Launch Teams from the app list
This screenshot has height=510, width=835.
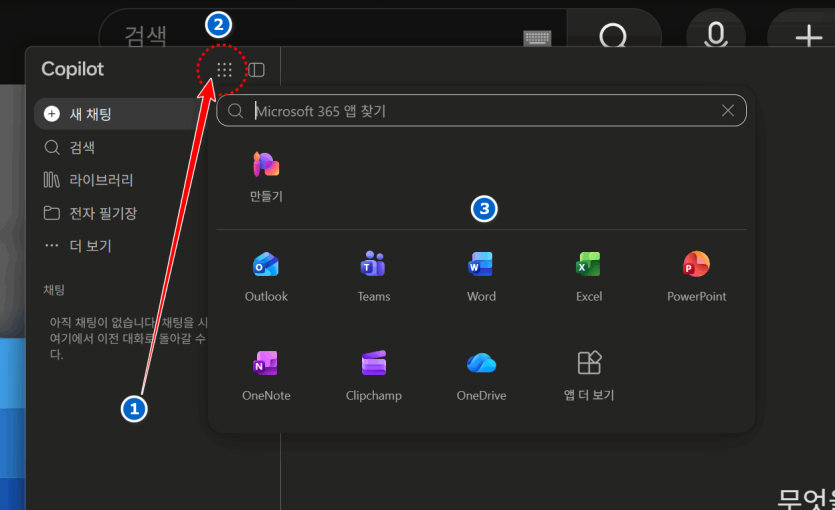point(374,276)
